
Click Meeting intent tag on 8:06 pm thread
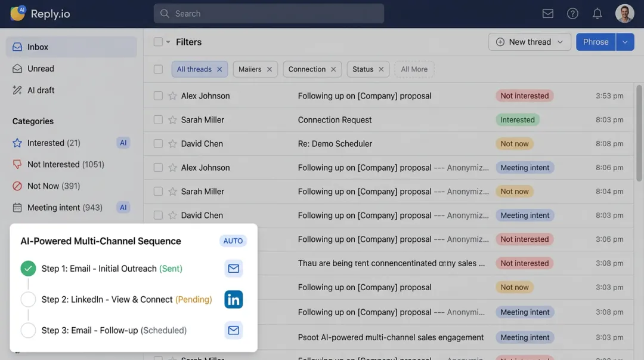click(525, 167)
